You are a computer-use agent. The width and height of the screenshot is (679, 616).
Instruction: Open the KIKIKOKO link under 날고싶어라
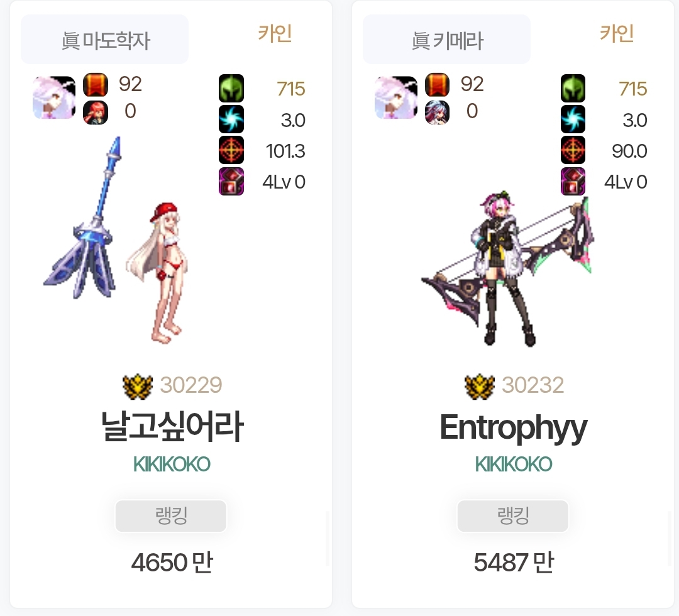[x=172, y=465]
